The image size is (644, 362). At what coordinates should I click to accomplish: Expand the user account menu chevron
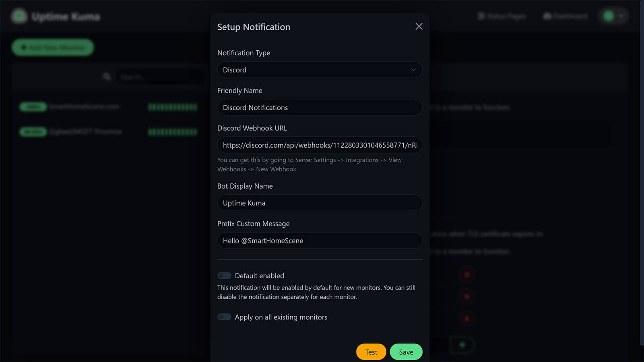point(620,16)
